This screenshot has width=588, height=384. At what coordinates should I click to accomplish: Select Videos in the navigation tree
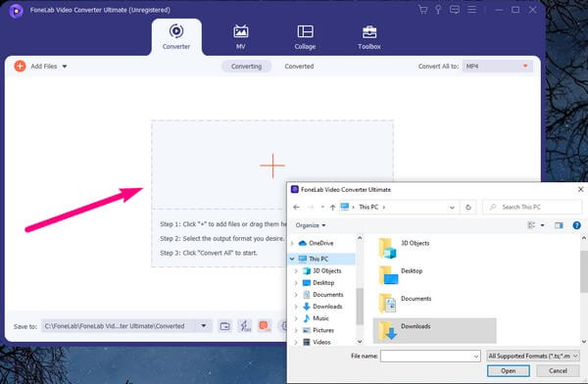321,342
